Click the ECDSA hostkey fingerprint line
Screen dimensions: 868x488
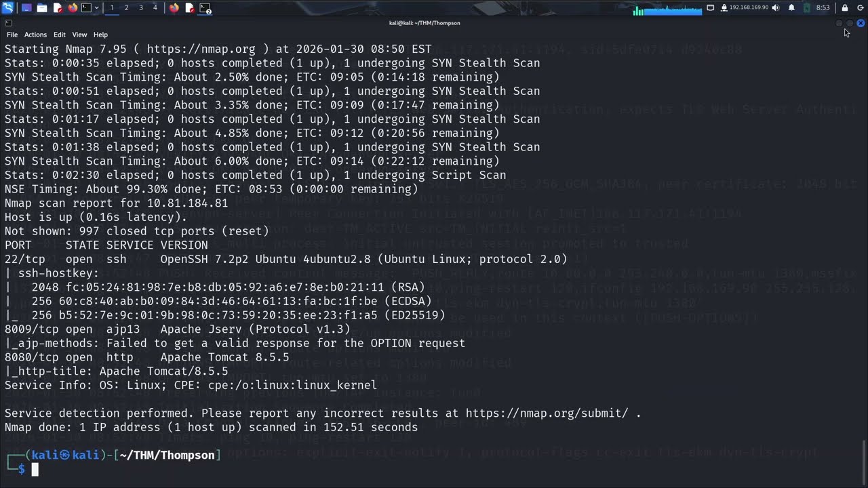[218, 301]
